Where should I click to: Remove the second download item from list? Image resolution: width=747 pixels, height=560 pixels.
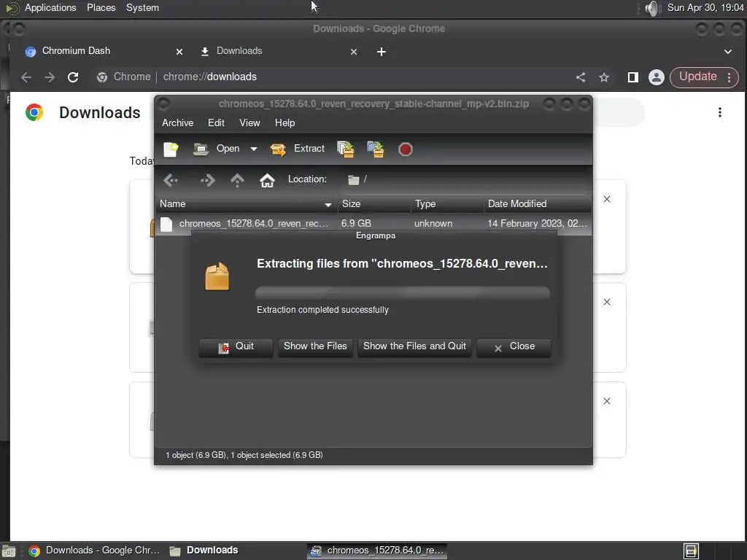coord(606,302)
